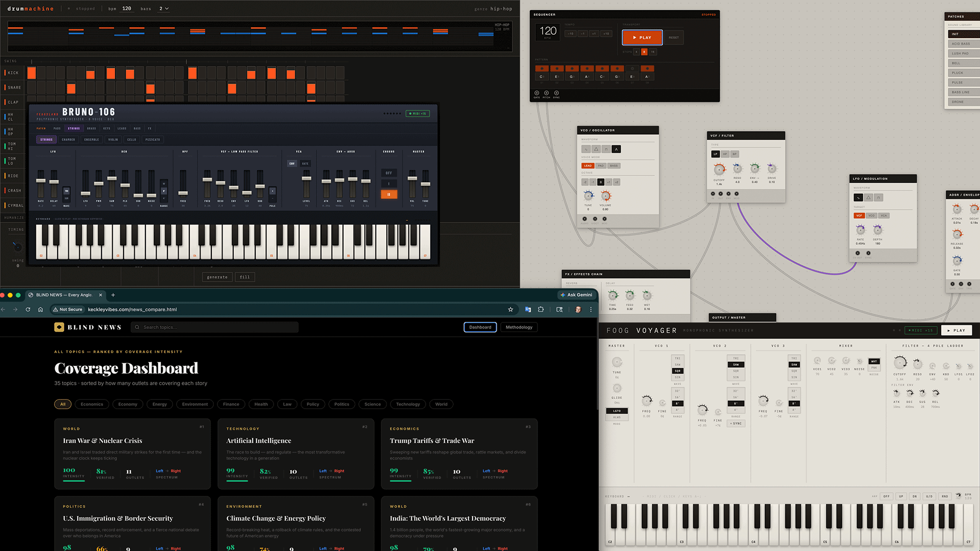Click the browser reload icon
This screenshot has width=980, height=551.
28,310
